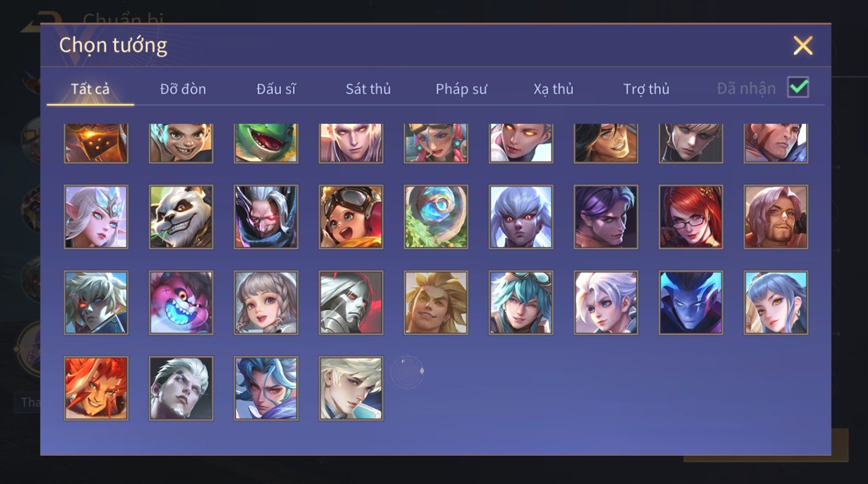Open the Đấu sĩ tab
This screenshot has height=484, width=868.
[276, 89]
